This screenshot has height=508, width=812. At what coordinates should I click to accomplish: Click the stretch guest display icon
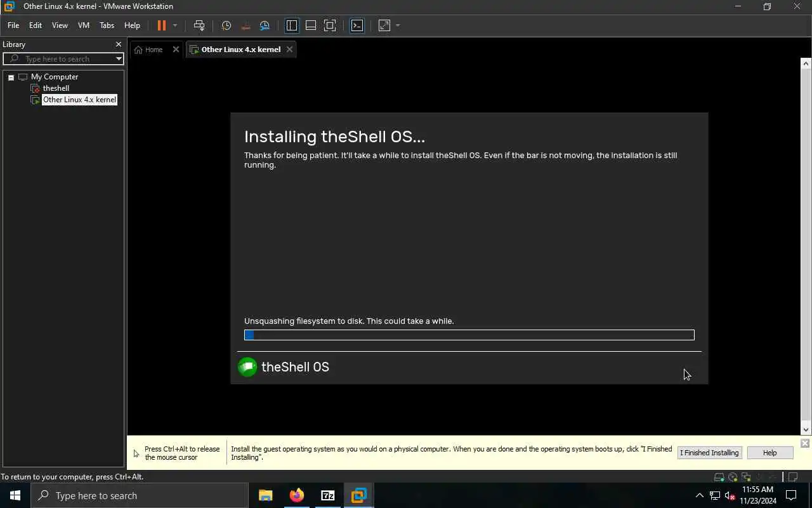(x=384, y=25)
